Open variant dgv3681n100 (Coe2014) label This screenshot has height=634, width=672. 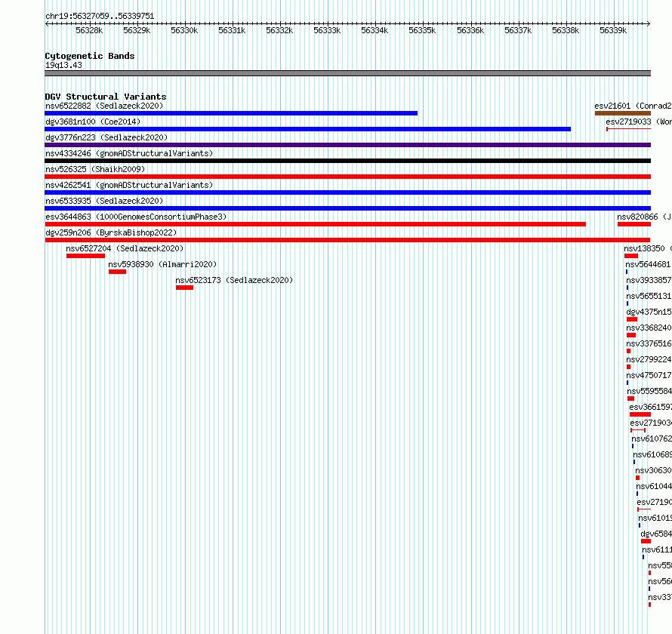93,122
